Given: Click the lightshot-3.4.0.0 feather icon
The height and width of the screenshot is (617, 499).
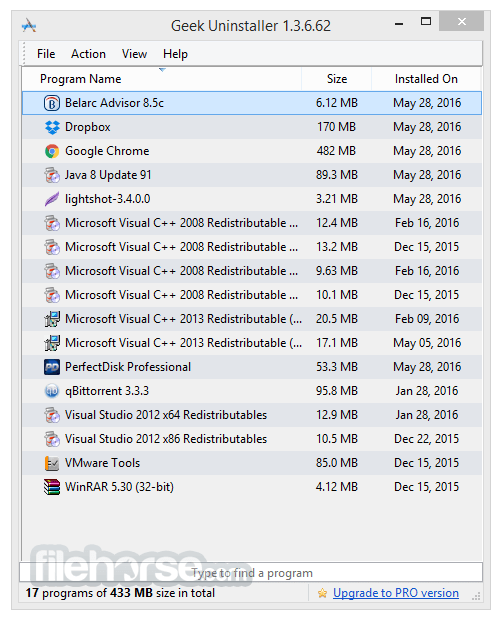Looking at the screenshot, I should (52, 199).
